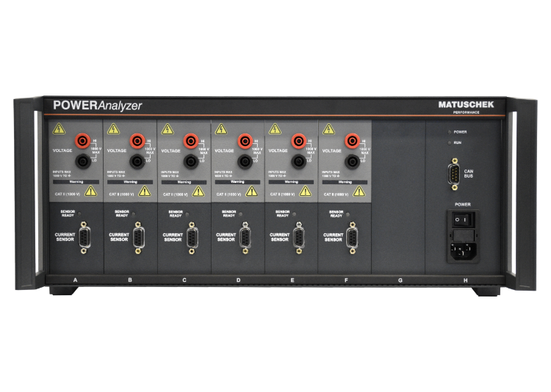Select the black LO voltage jack in slot C
The height and width of the screenshot is (392, 551).
click(x=191, y=161)
